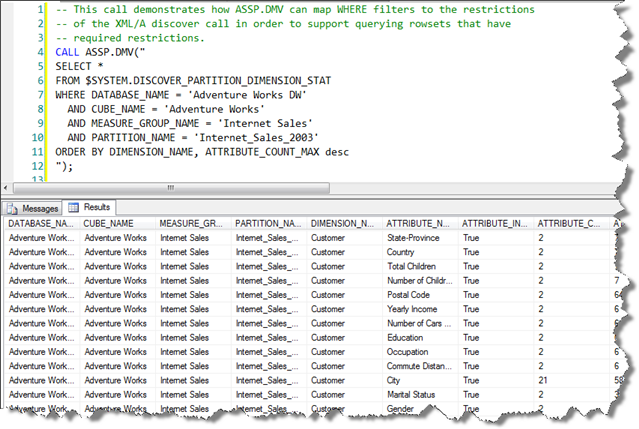Click the ATTRIBUTE_C... column header
The width and height of the screenshot is (639, 429).
coord(569,224)
